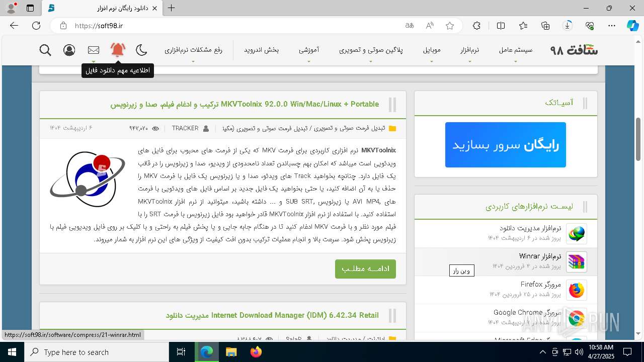Toggle split screen icon
Viewport: 644px width, 362px height.
coord(501,26)
